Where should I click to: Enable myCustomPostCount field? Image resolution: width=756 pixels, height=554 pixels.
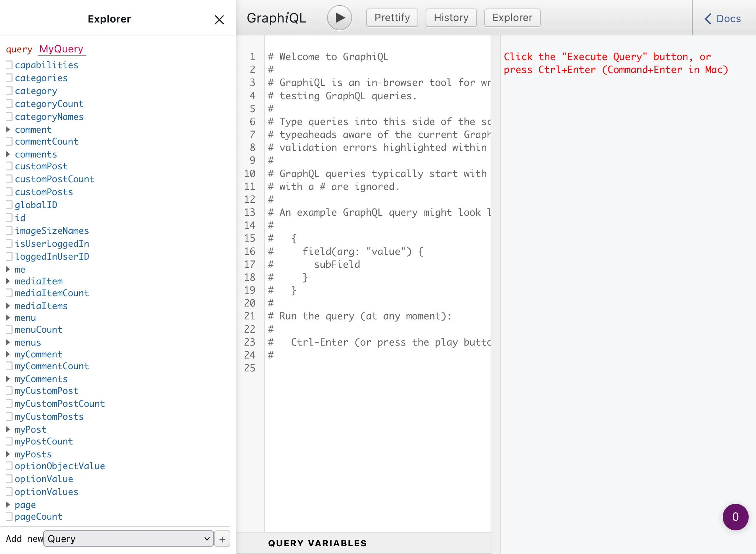tap(9, 404)
